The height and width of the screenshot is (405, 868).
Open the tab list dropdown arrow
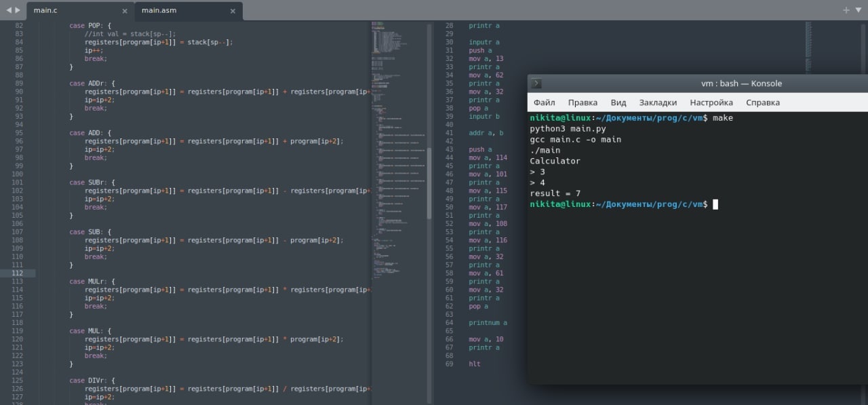click(858, 10)
